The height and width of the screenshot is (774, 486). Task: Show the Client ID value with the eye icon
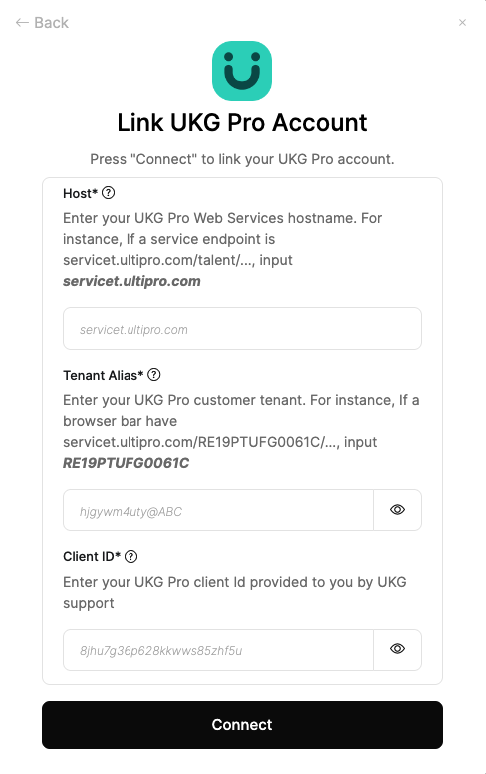[398, 649]
